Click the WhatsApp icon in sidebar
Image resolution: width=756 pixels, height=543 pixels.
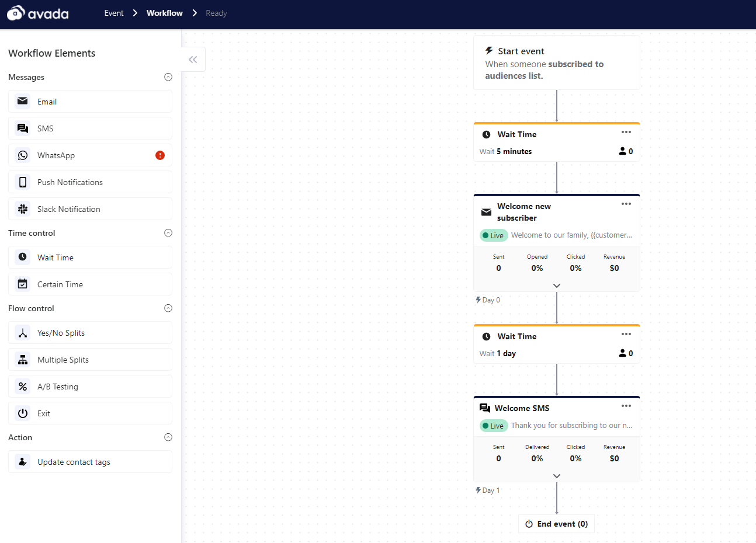[23, 155]
